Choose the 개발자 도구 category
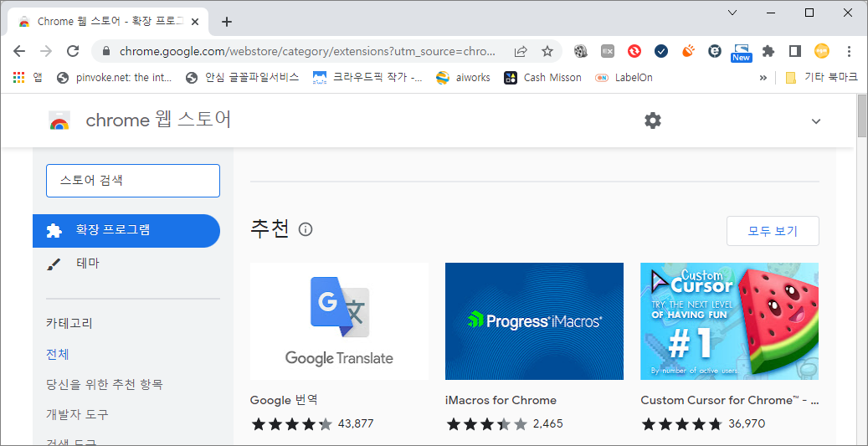This screenshot has width=868, height=446. pyautogui.click(x=77, y=414)
